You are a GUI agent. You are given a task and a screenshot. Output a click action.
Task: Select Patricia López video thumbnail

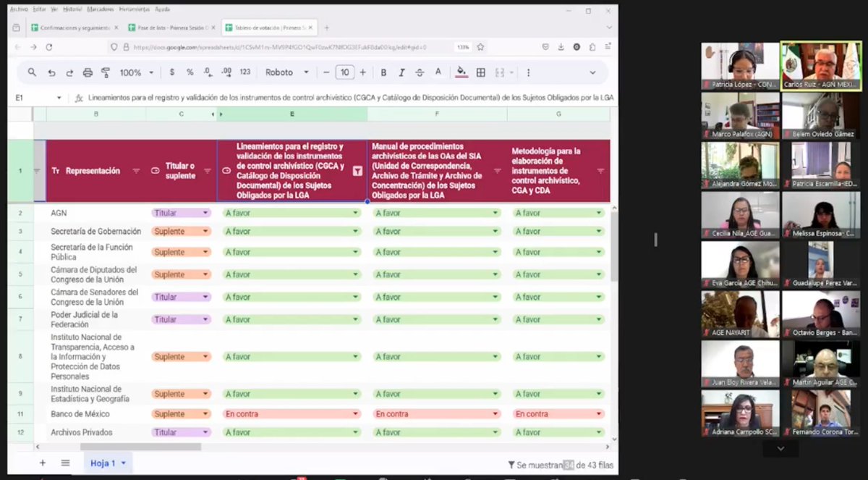point(740,66)
